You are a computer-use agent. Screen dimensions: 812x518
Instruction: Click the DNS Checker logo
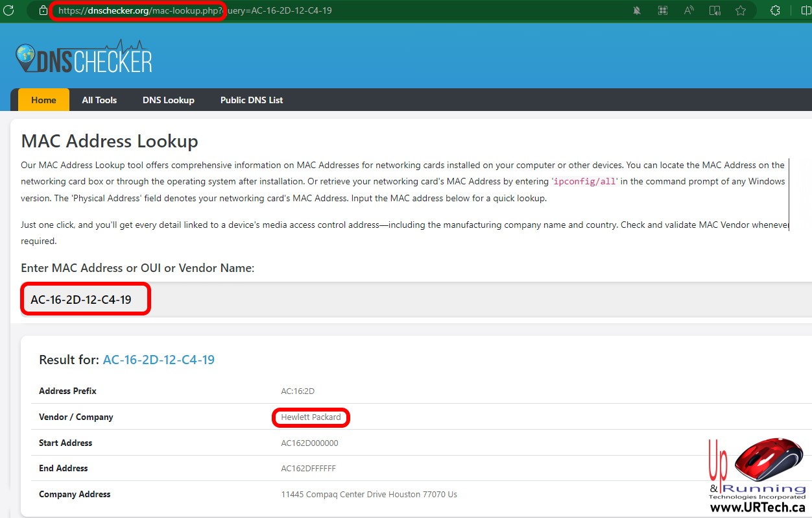(84, 58)
